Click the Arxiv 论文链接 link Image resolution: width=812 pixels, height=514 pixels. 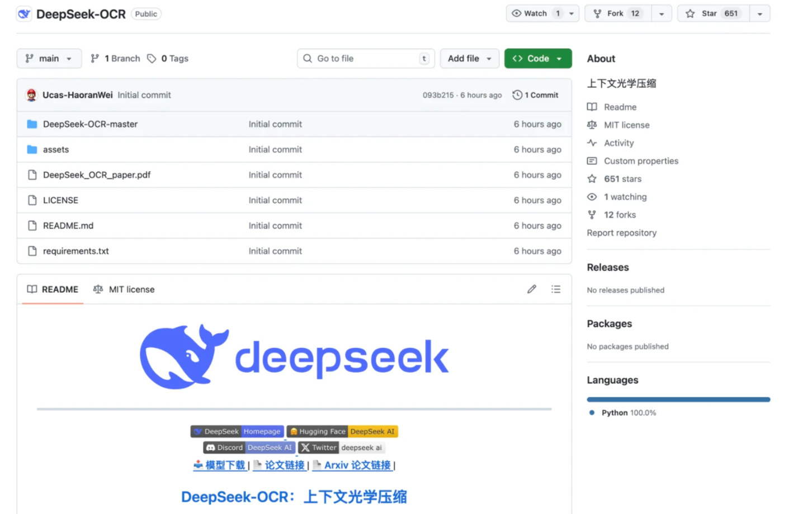coord(352,465)
